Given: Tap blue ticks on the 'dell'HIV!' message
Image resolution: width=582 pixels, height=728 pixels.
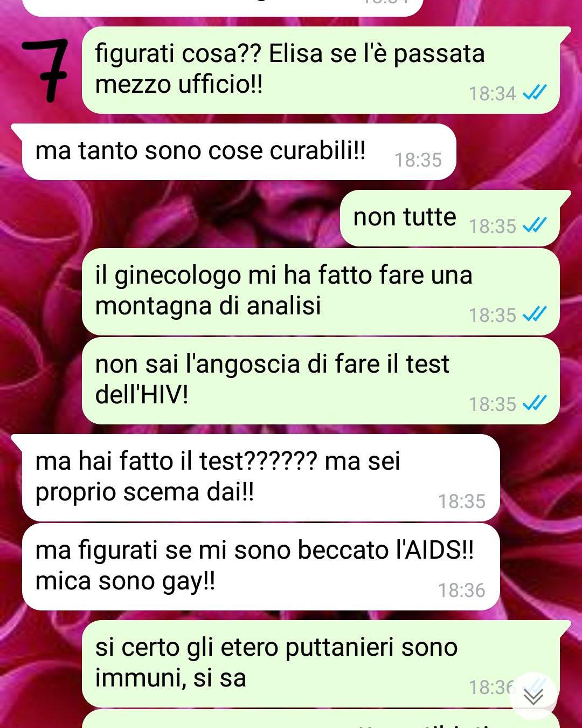Looking at the screenshot, I should pos(535,403).
